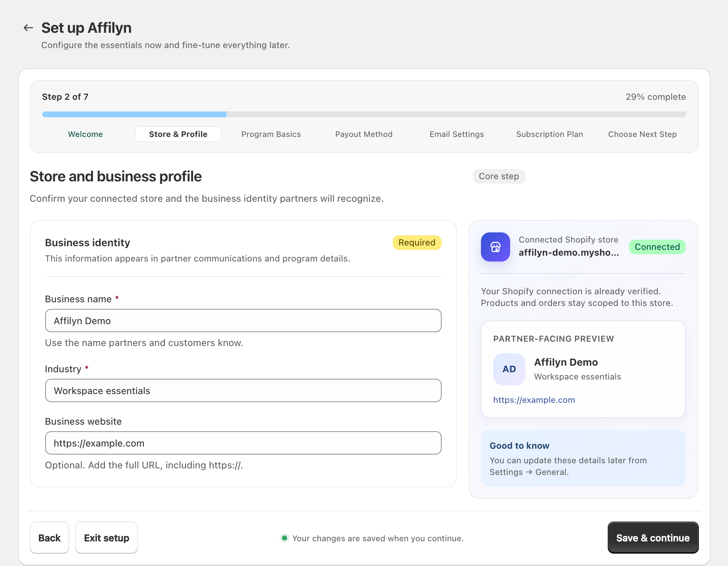Click 'Use the name partners and customers know.' hint

tap(144, 343)
